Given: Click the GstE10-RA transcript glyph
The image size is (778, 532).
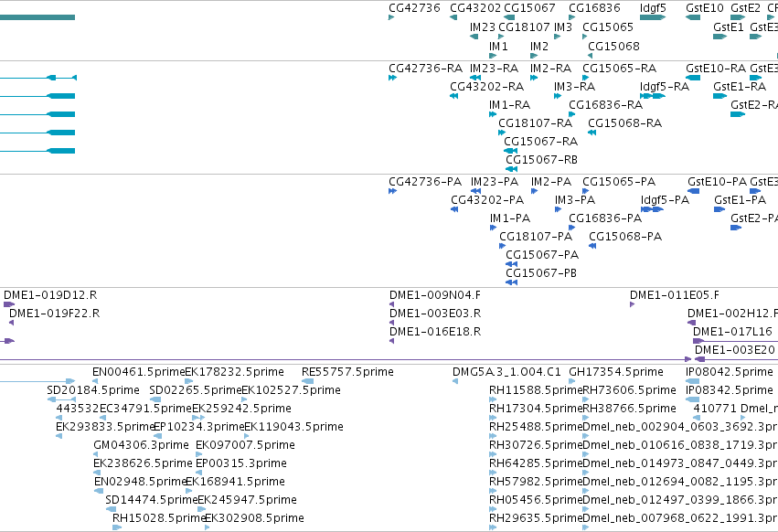Looking at the screenshot, I should (693, 78).
